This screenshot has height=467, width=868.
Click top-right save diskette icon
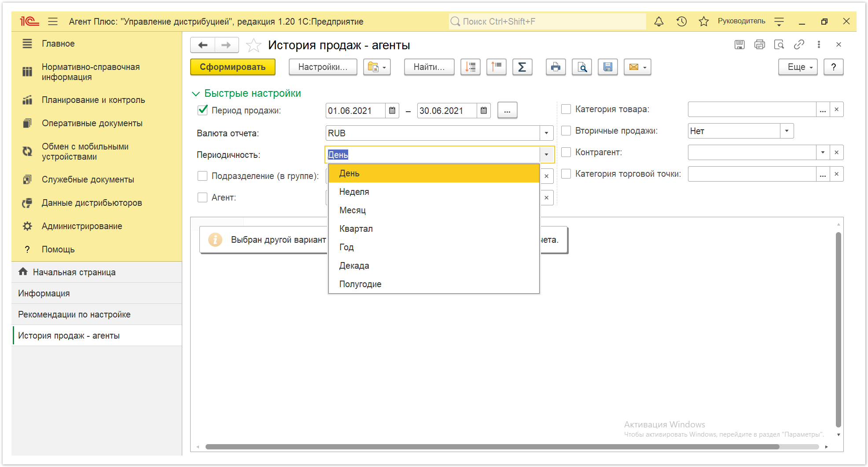pos(739,44)
